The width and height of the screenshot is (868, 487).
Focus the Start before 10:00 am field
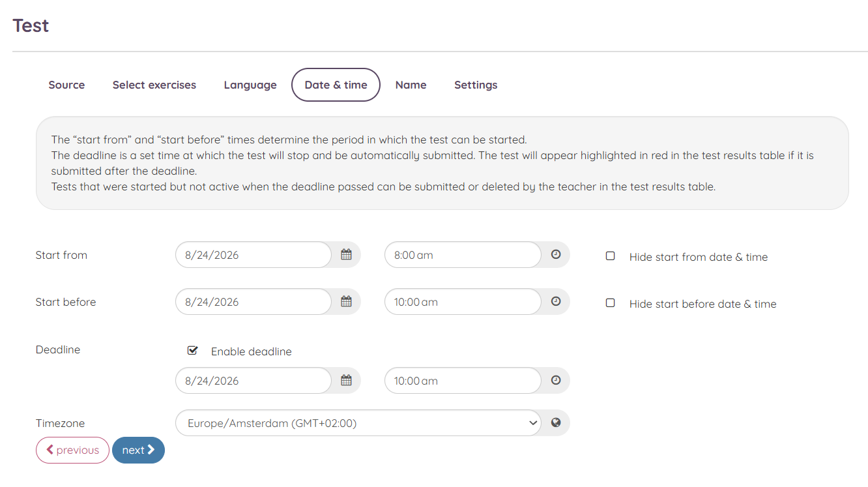click(x=463, y=302)
